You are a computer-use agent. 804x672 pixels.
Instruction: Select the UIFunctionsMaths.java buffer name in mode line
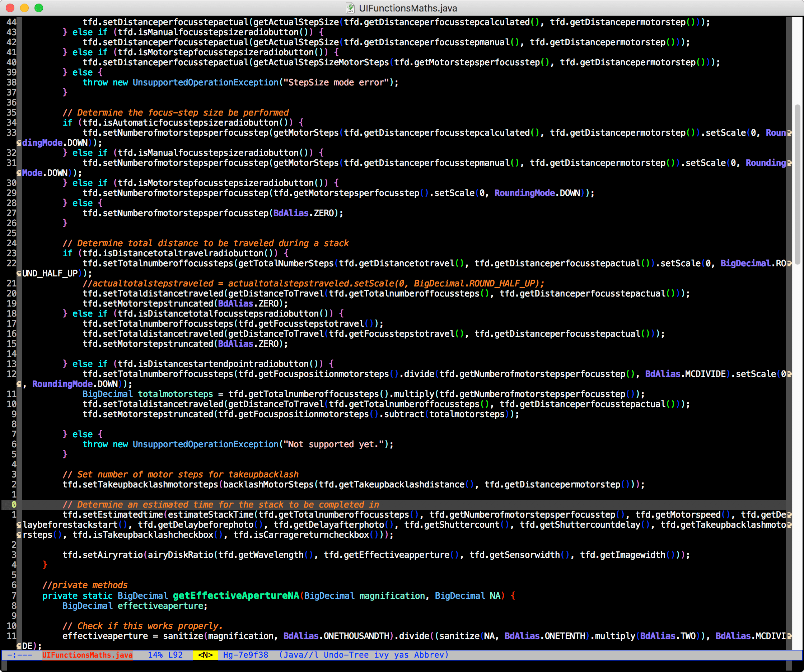(87, 655)
